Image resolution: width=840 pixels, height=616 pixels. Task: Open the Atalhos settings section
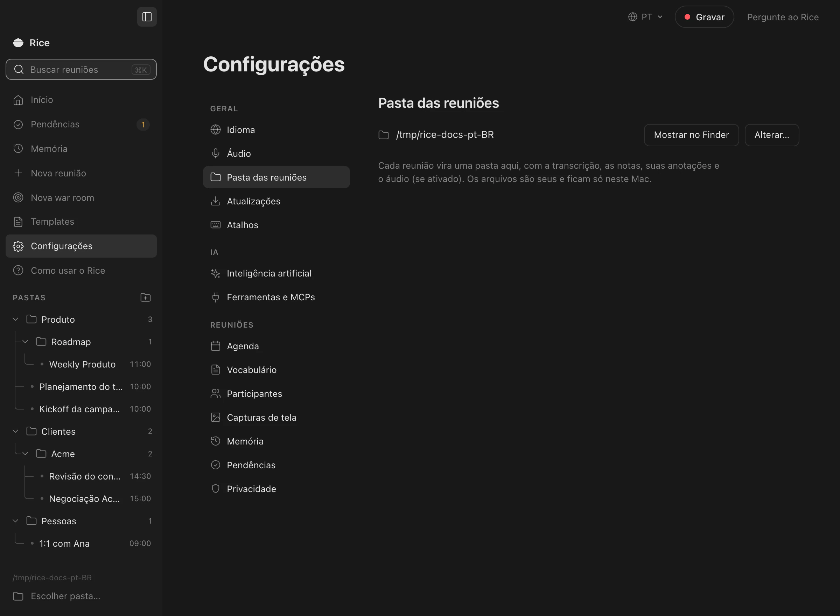pyautogui.click(x=276, y=225)
